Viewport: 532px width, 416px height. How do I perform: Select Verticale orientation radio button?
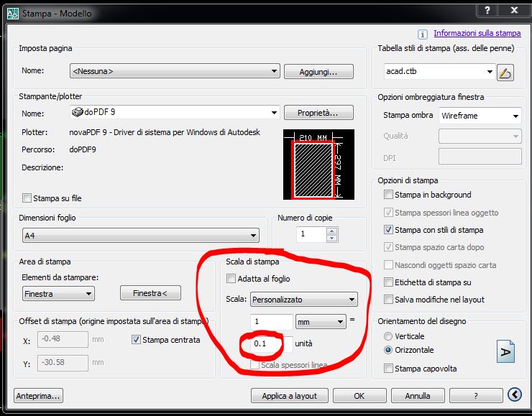coord(389,336)
